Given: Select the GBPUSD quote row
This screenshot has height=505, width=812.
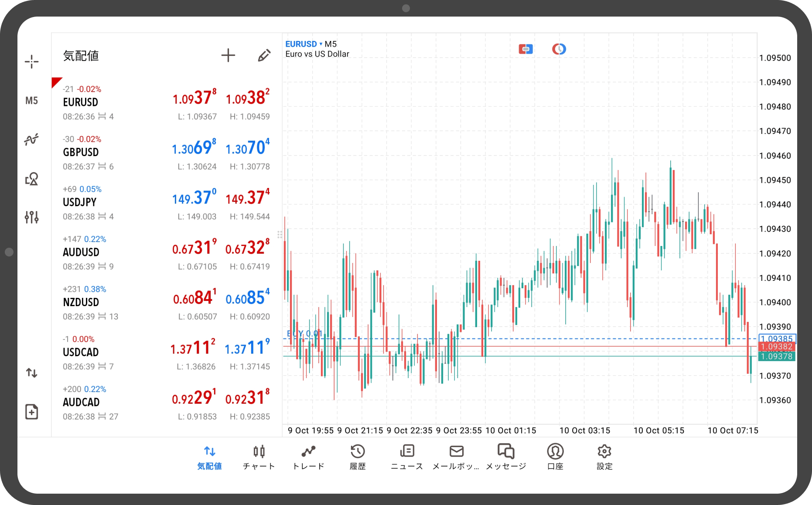Looking at the screenshot, I should click(166, 153).
